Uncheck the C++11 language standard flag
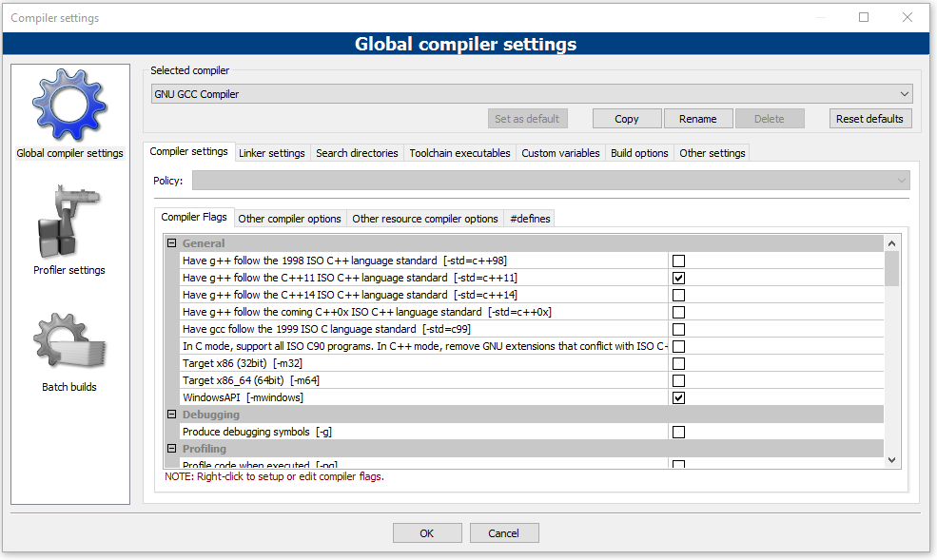 tap(678, 278)
